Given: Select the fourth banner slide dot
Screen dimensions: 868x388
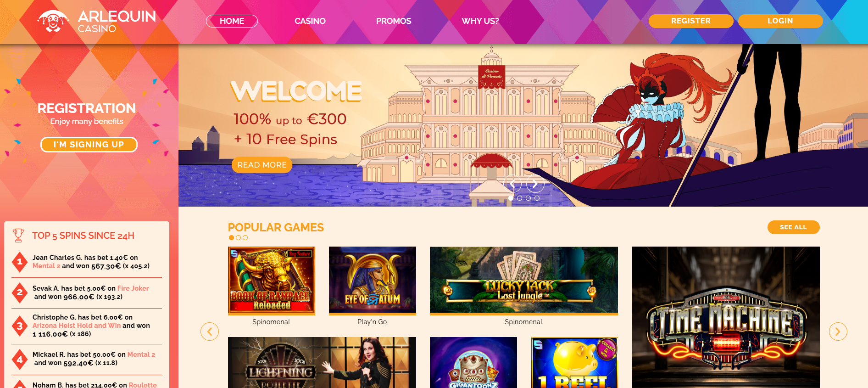Looking at the screenshot, I should click(x=537, y=198).
